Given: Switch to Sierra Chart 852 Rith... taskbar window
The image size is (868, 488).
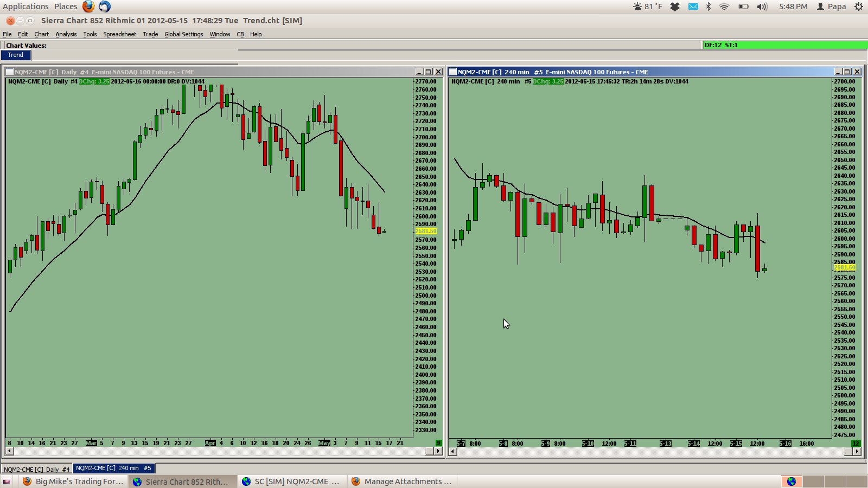Looking at the screenshot, I should tap(182, 481).
